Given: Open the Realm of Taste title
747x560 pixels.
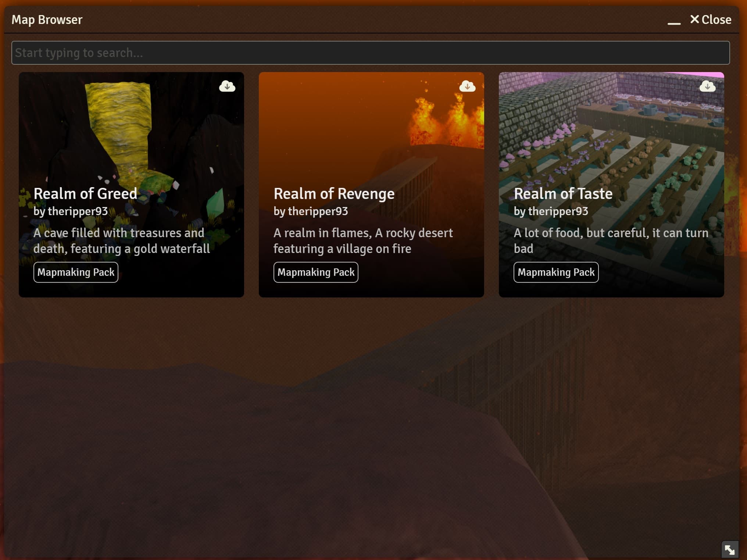Looking at the screenshot, I should pos(563,194).
